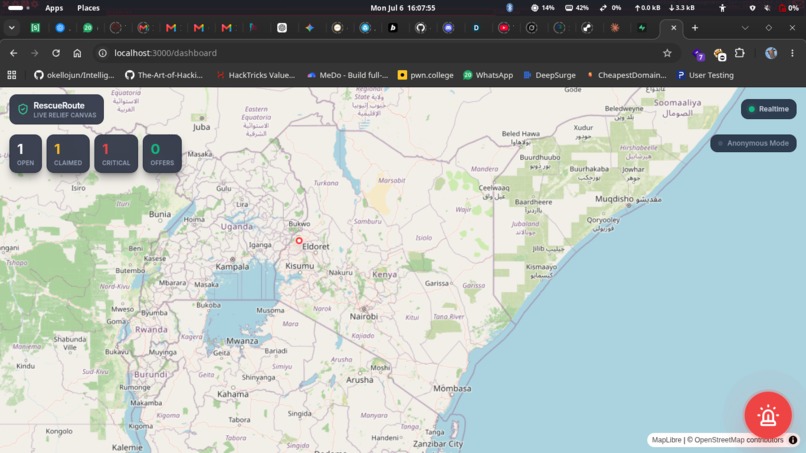806x453 pixels.
Task: Toggle the Realtime status button
Action: tap(768, 109)
